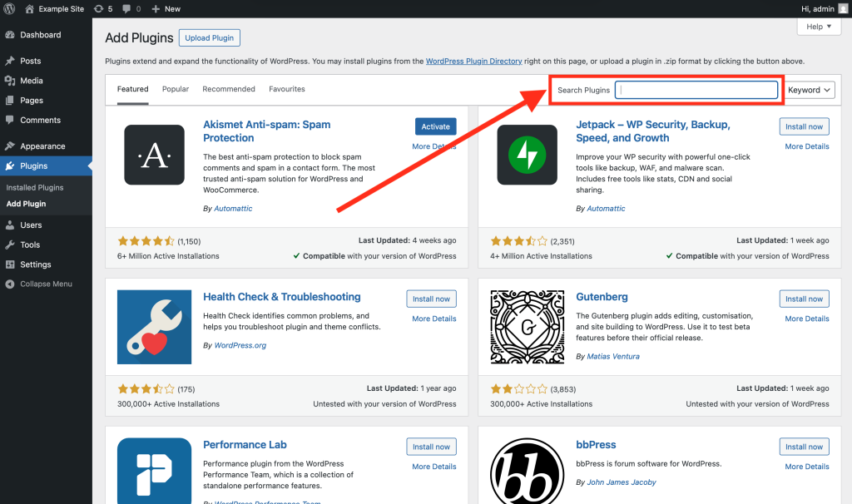Click the WordPress logo in admin bar
The width and height of the screenshot is (852, 504).
pos(10,8)
